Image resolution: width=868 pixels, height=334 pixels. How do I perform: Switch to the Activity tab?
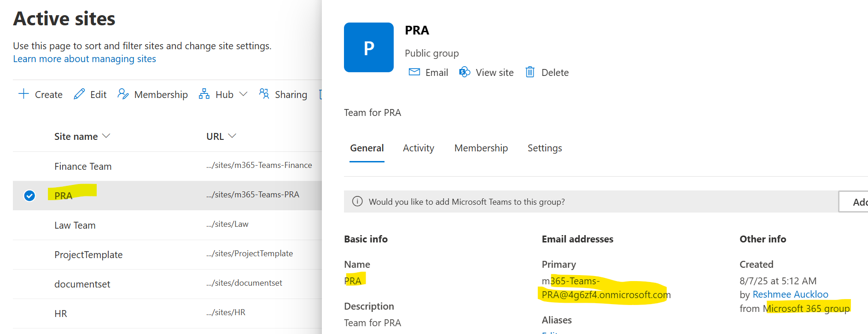pos(418,148)
